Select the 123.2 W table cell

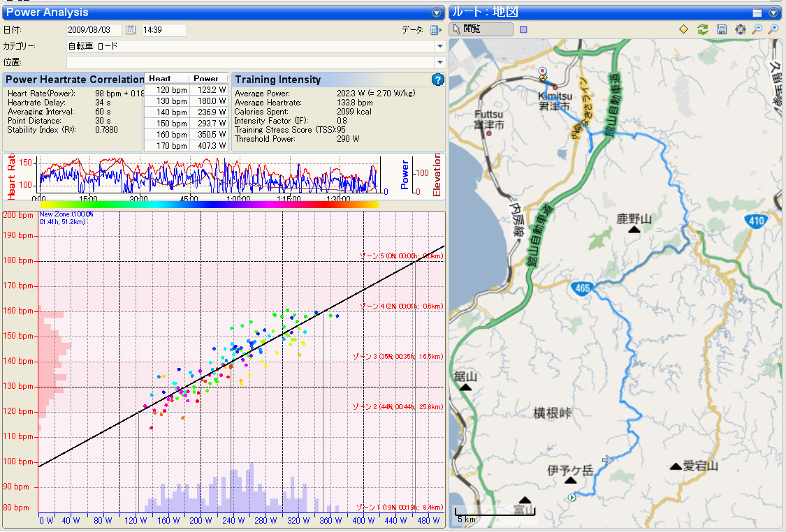click(x=209, y=90)
